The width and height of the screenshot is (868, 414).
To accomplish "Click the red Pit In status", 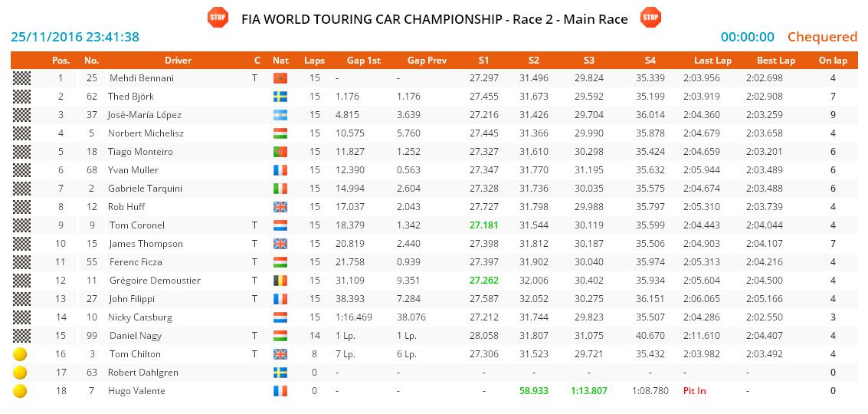I will coord(694,391).
